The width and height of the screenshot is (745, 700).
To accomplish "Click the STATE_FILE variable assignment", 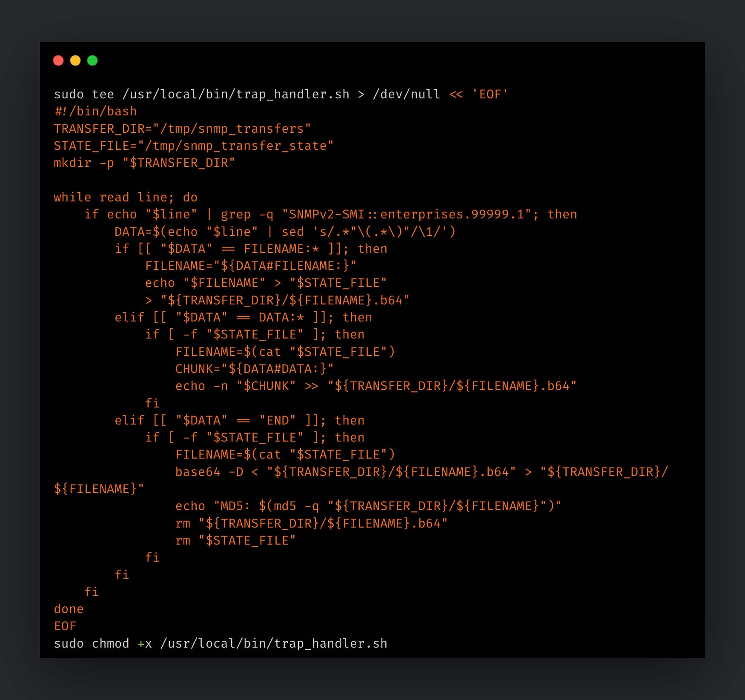I will [193, 146].
